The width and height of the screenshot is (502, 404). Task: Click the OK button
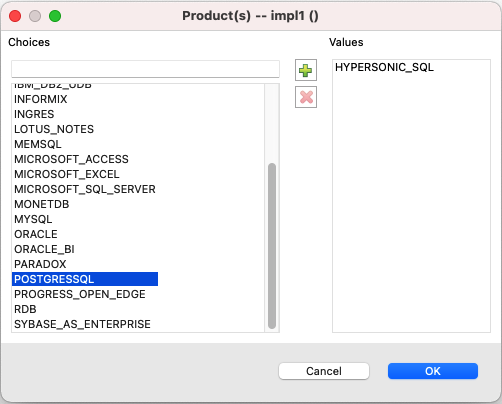pos(433,371)
